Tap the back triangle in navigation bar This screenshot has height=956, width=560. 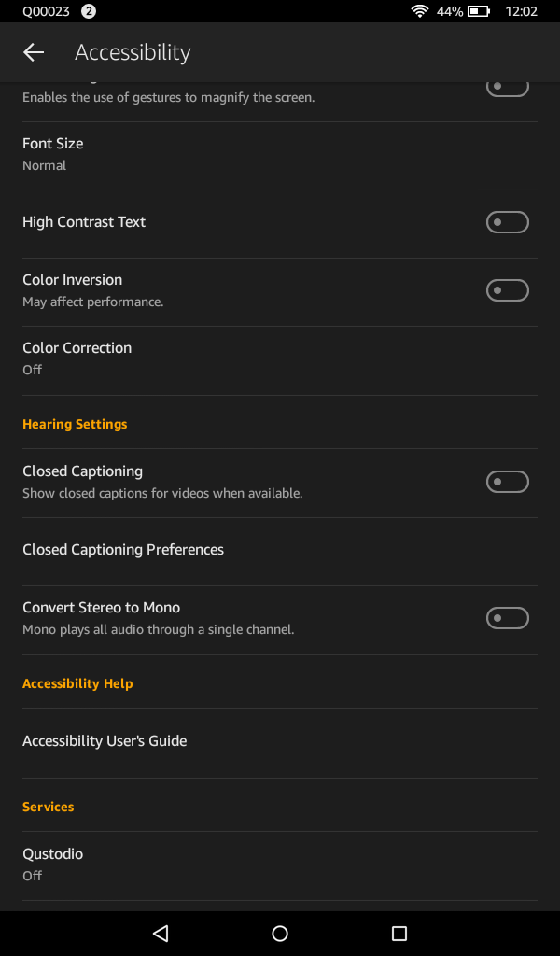point(160,932)
